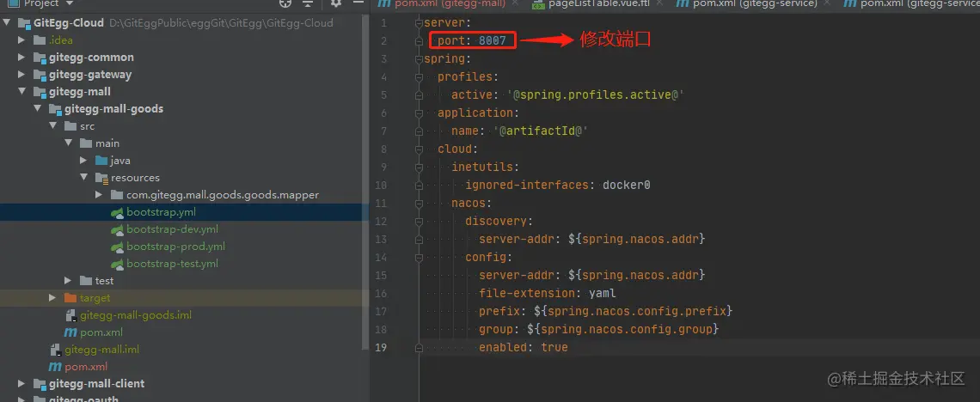Click docker0 value on line 10
Image resolution: width=980 pixels, height=402 pixels.
[x=627, y=186]
